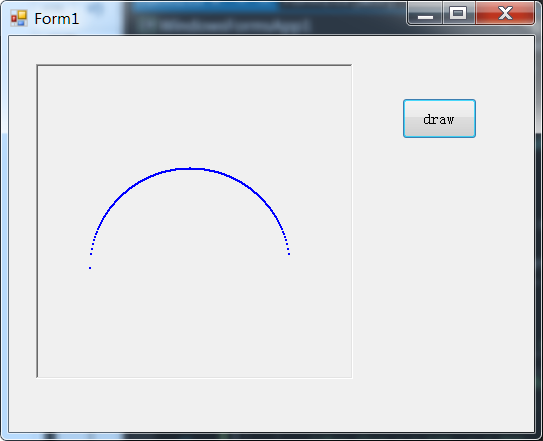The width and height of the screenshot is (543, 441).
Task: Click the picture box's left border line
Action: click(x=37, y=221)
